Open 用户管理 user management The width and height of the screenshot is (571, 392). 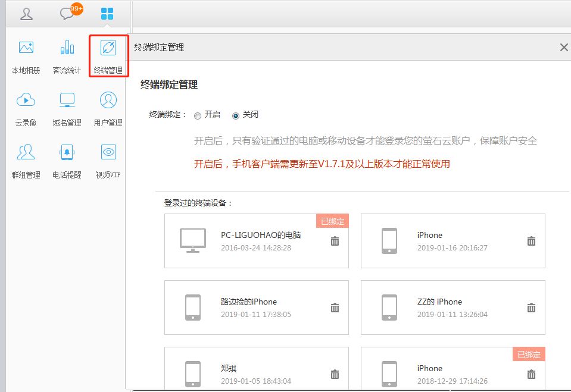[108, 101]
